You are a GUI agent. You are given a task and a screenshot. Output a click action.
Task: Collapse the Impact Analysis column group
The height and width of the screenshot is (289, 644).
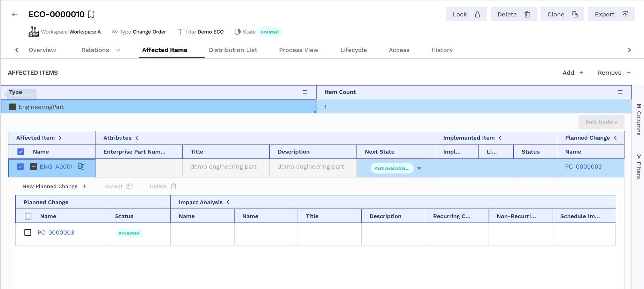click(228, 202)
